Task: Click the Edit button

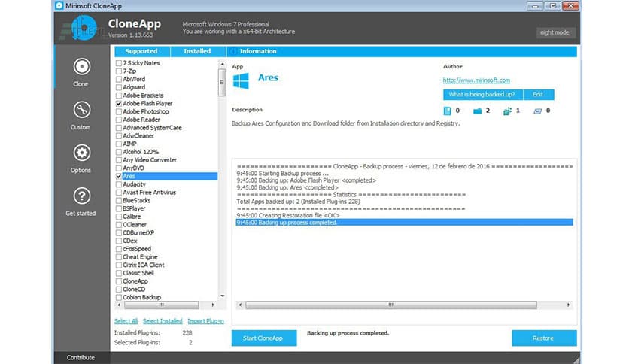Action: coord(539,95)
